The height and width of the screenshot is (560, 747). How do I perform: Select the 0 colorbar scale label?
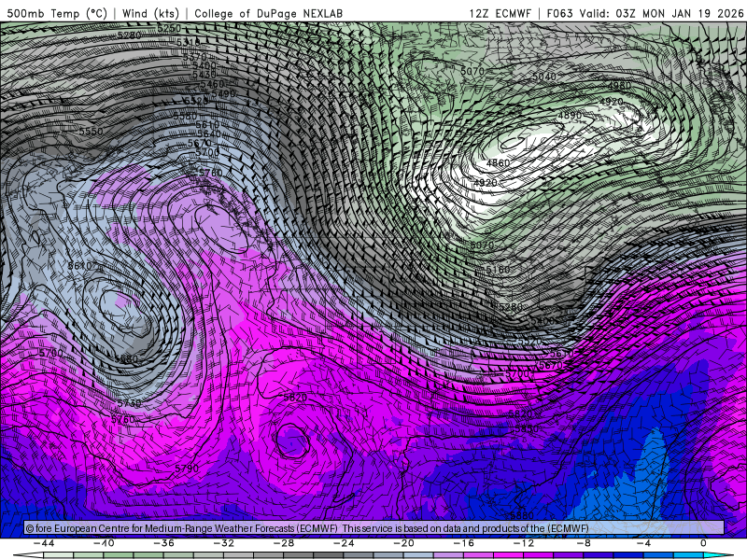[703, 543]
